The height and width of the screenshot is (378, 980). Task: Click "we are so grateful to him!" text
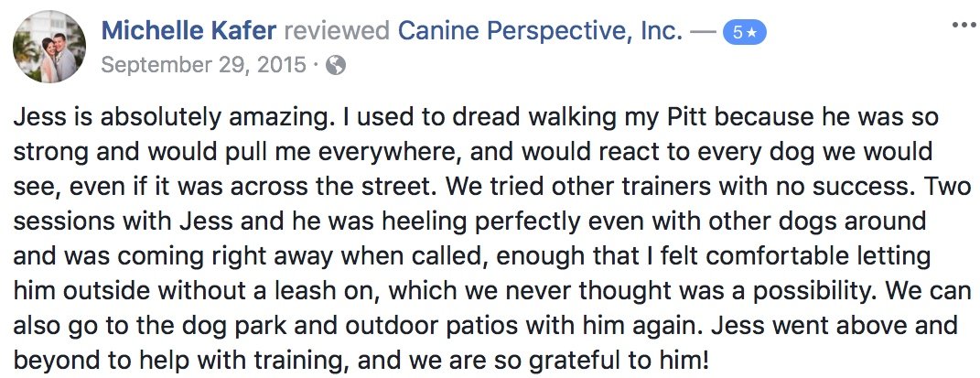pos(553,361)
